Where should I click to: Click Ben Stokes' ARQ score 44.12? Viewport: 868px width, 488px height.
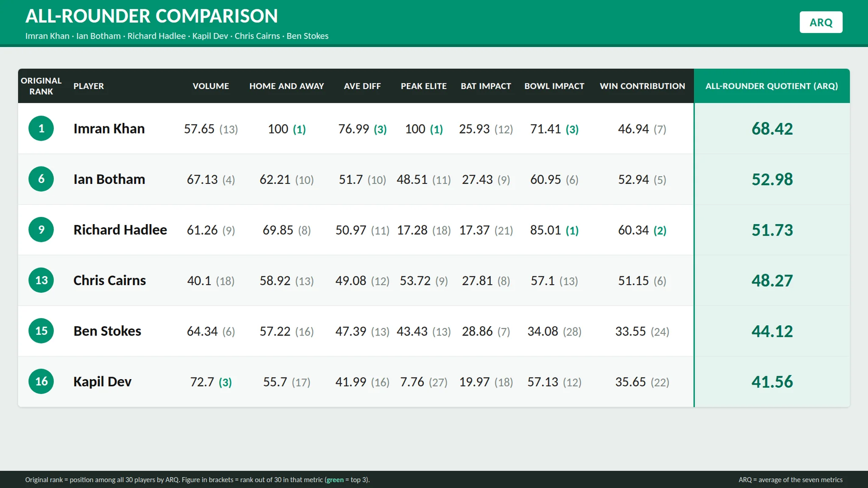(772, 331)
